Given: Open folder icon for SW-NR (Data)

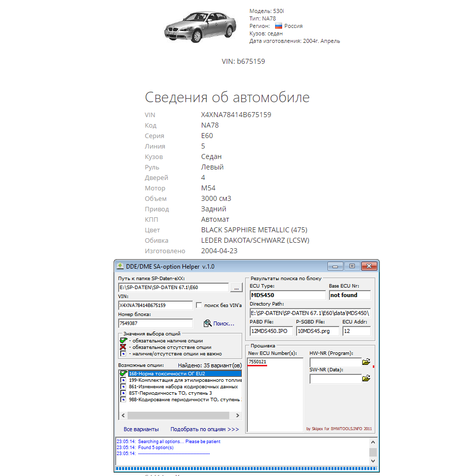Looking at the screenshot, I should (x=366, y=379).
